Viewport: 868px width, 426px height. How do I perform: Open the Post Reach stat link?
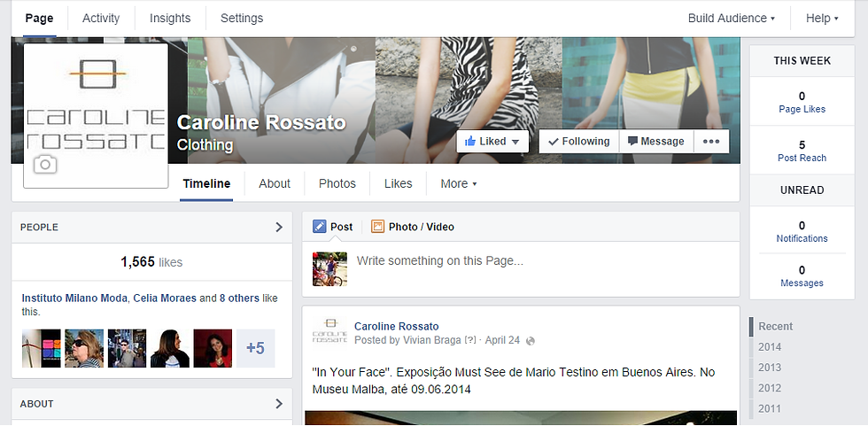(802, 159)
